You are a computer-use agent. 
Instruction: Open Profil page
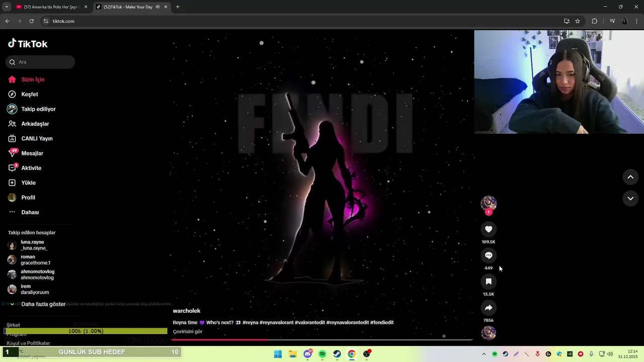coord(28,198)
